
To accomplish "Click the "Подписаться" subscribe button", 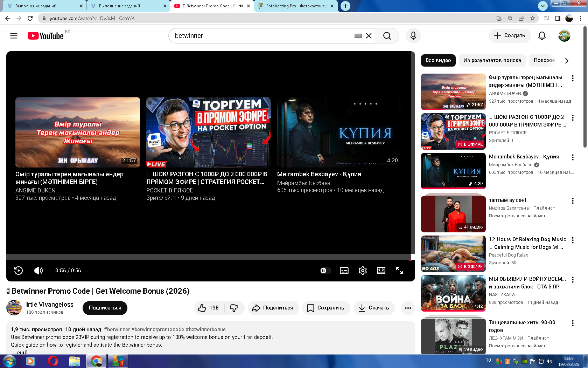I will click(x=105, y=308).
